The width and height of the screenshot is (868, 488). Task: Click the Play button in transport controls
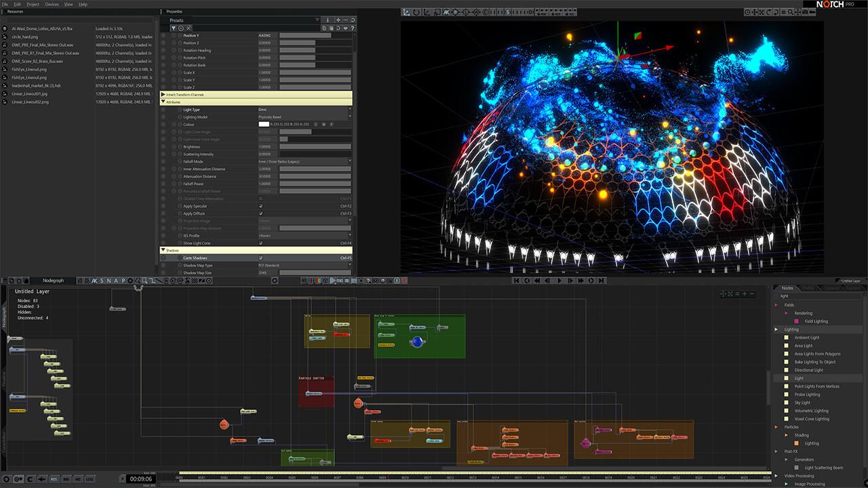(x=560, y=280)
